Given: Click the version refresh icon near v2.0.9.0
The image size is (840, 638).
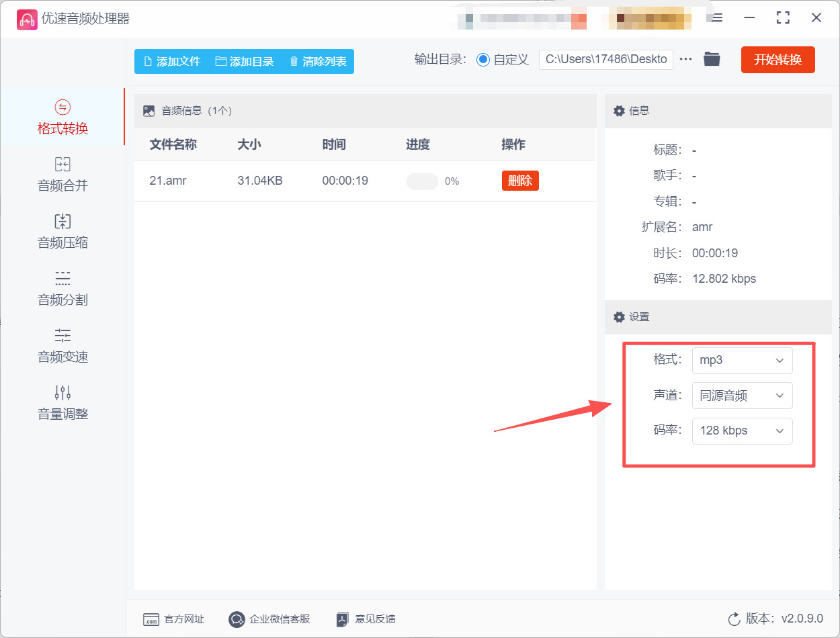Looking at the screenshot, I should pos(733,619).
